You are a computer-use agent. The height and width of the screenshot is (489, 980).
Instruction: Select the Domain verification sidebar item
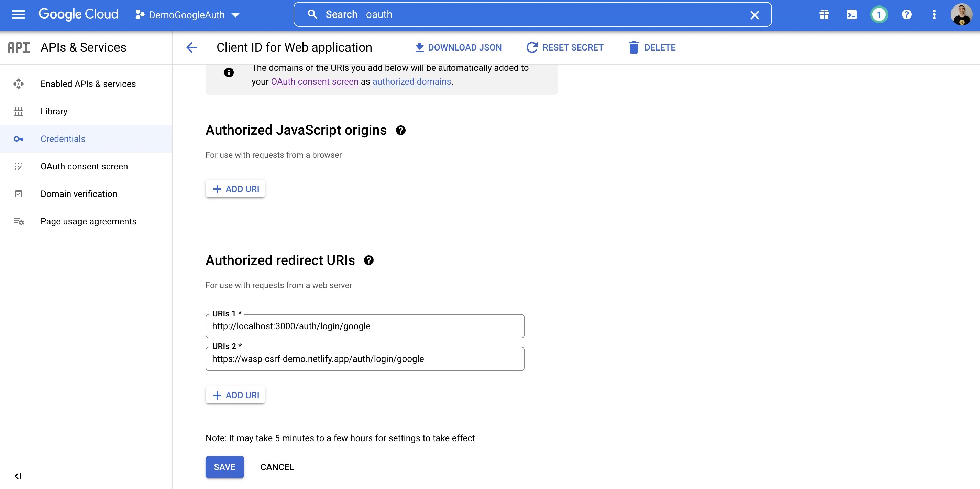click(79, 193)
